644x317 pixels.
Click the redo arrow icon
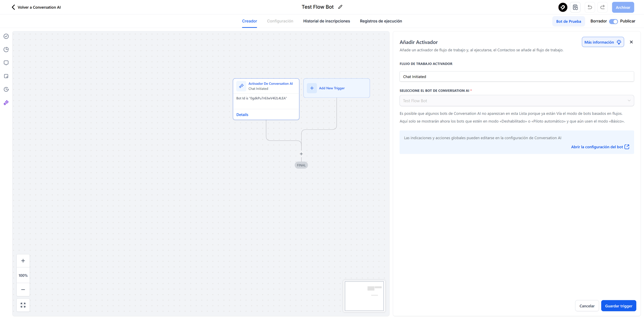pyautogui.click(x=602, y=7)
